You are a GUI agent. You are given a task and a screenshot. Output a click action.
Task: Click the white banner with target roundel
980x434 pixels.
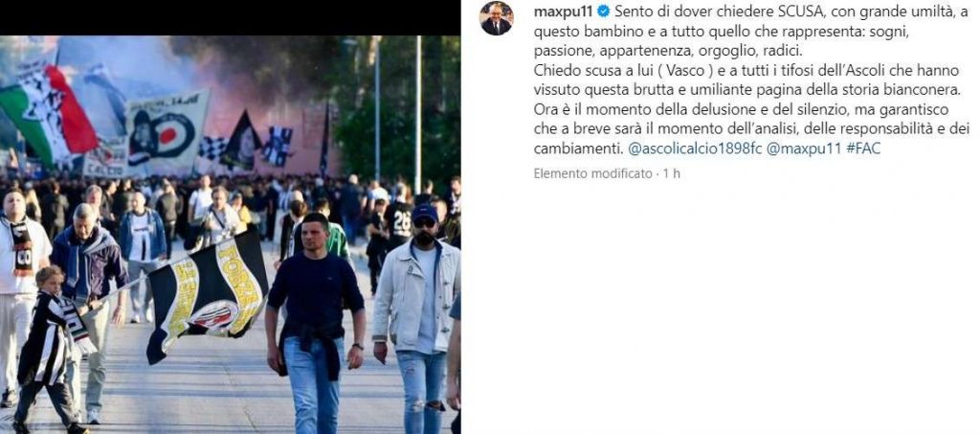point(167,133)
